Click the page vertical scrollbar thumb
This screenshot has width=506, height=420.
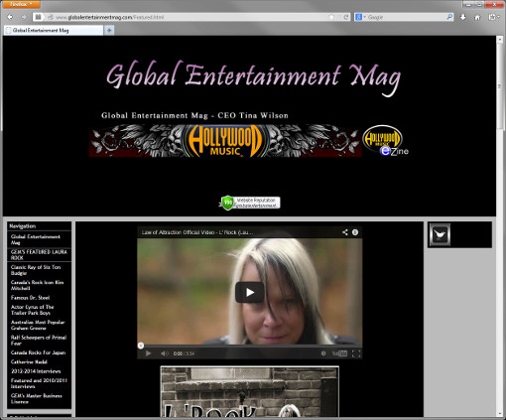[x=500, y=86]
